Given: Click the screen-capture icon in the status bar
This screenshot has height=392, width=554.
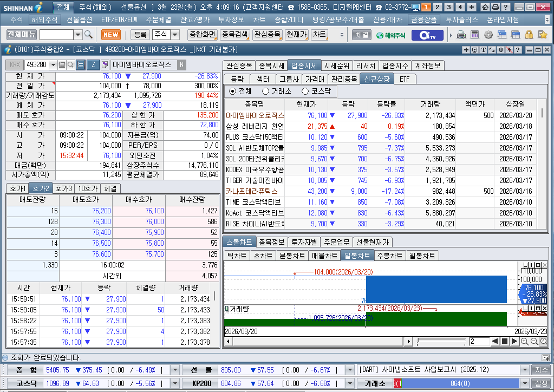Looking at the screenshot, I should click(x=545, y=358).
